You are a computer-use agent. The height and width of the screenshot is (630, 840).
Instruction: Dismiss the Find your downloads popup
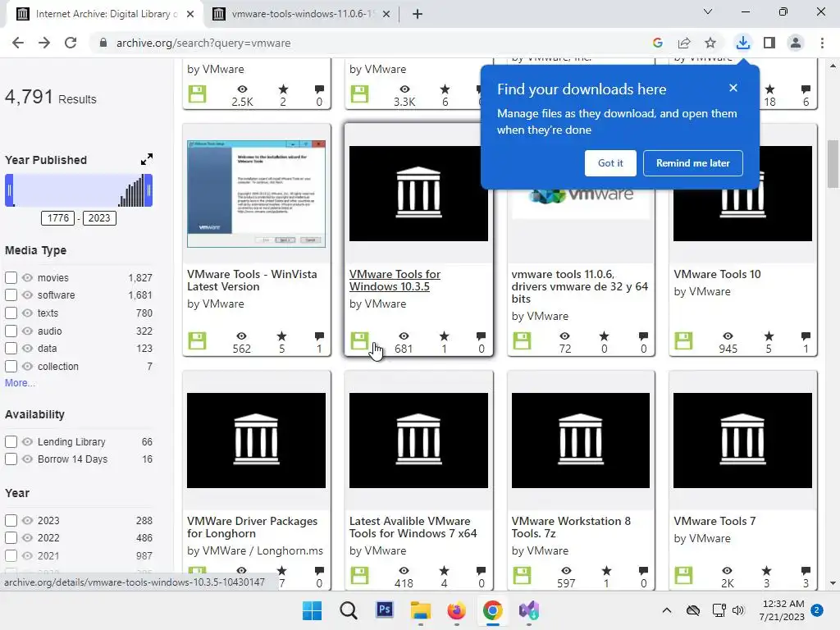(733, 88)
